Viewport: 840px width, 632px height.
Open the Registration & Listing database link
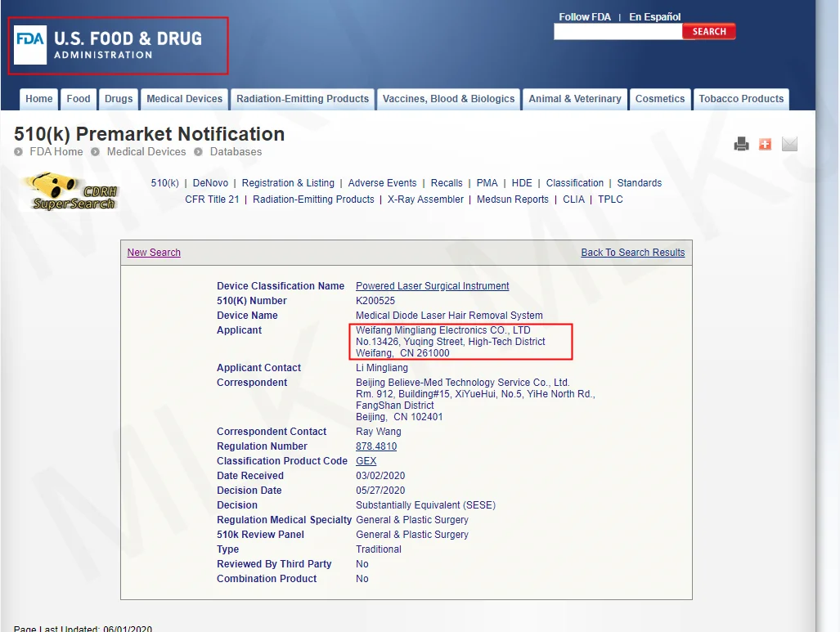click(288, 183)
